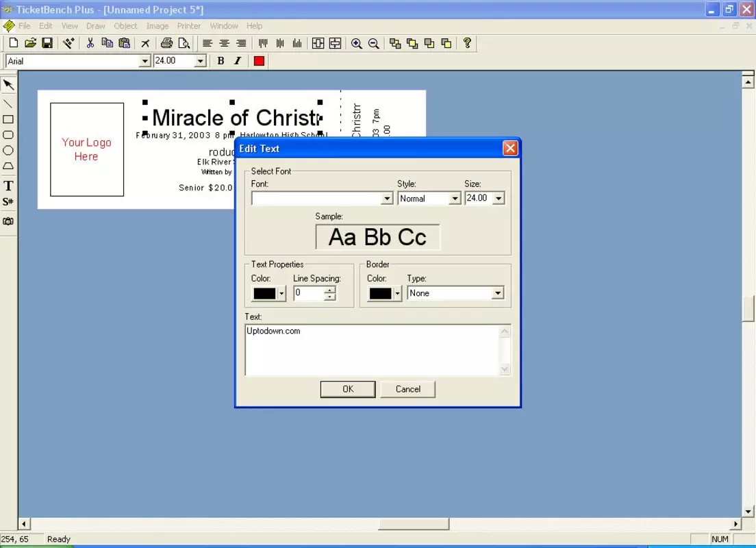Toggle Italic in the formatting toolbar
Screen dimensions: 756x548
click(237, 61)
